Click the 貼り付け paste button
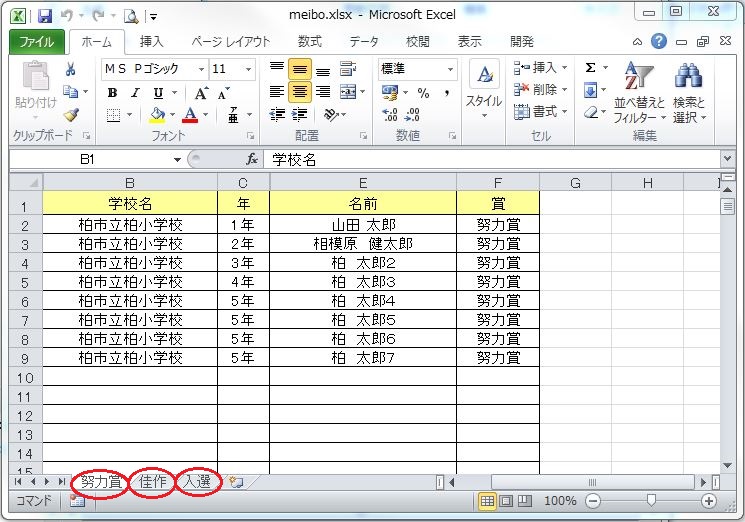The height and width of the screenshot is (522, 745). pos(35,90)
